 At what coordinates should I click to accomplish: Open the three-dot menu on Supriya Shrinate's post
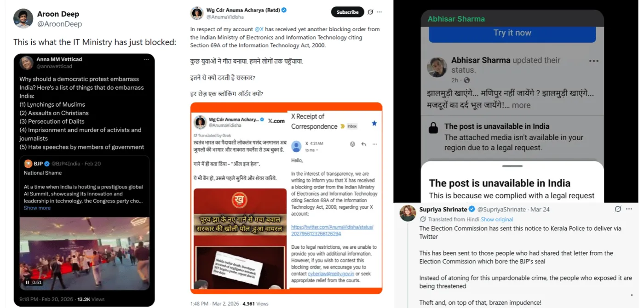pos(629,209)
